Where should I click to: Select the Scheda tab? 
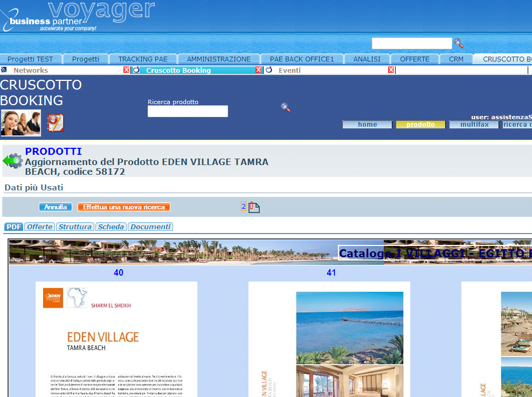pos(111,227)
